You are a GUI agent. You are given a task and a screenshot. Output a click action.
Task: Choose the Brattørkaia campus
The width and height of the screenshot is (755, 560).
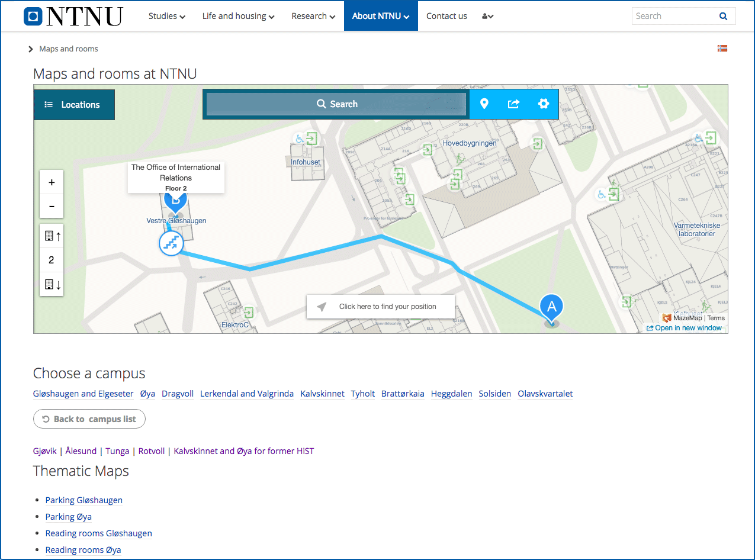(403, 394)
